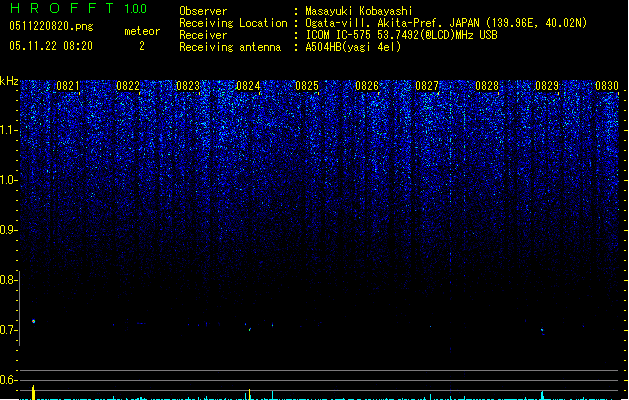
Task: Click the 0825 time marker
Action: point(307,86)
